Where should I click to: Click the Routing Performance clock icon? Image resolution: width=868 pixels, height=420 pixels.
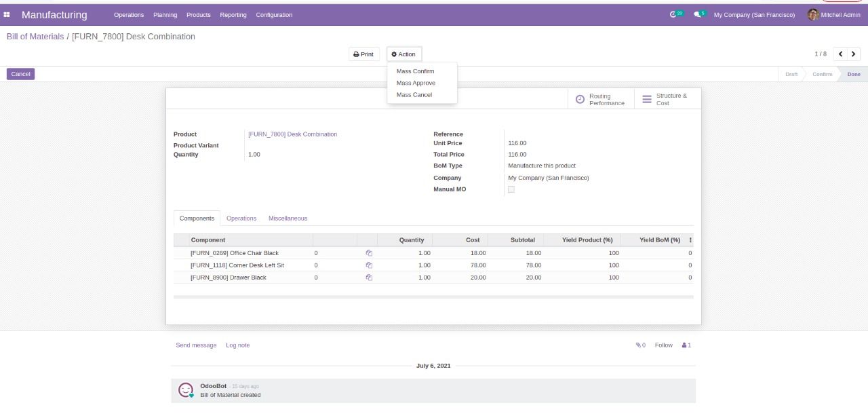coord(580,100)
